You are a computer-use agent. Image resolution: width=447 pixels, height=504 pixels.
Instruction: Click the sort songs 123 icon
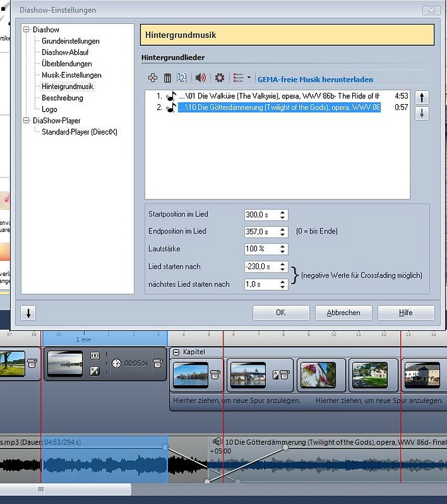pos(182,78)
